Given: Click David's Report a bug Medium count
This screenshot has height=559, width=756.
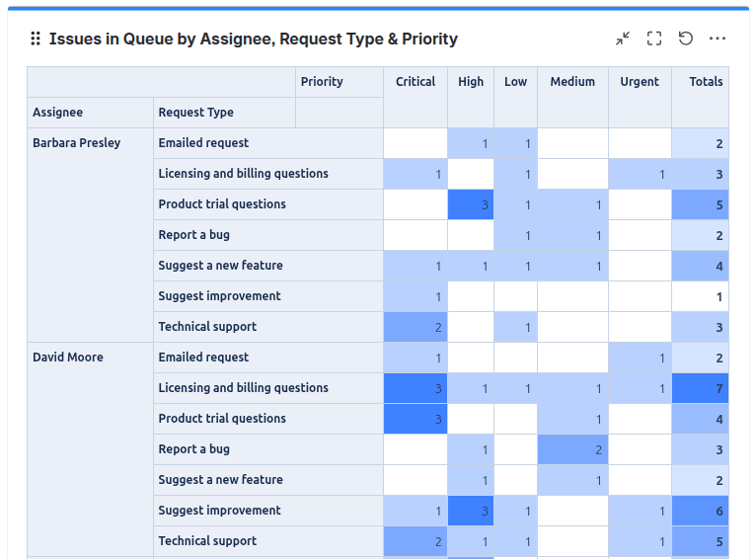Looking at the screenshot, I should [x=572, y=449].
